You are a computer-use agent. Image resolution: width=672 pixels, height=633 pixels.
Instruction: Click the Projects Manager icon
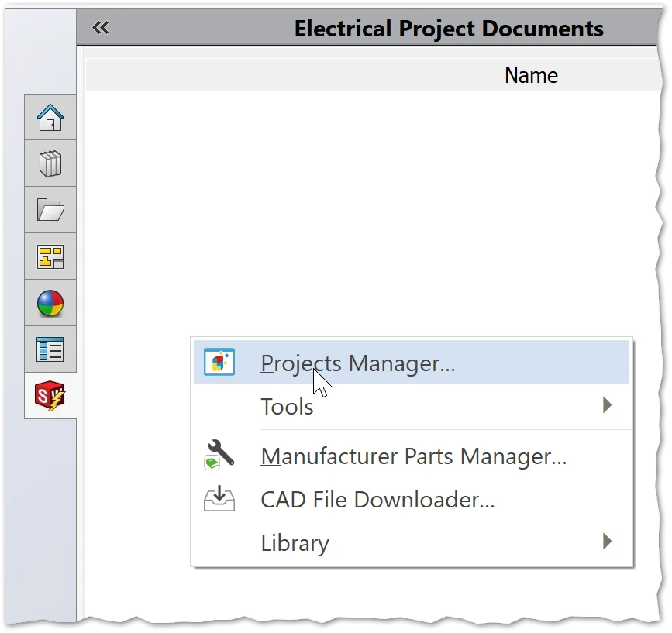tap(219, 362)
